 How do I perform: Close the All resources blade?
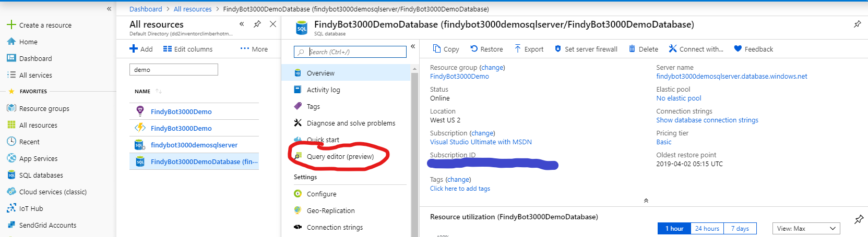[x=273, y=24]
